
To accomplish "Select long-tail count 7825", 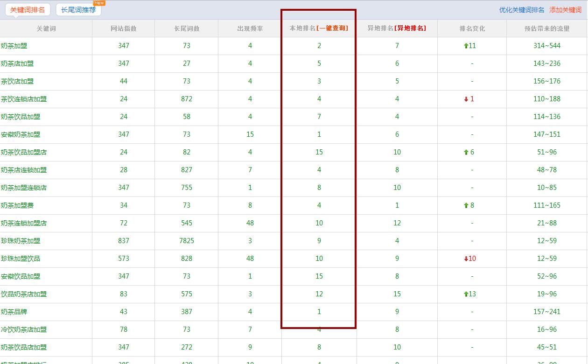I will click(187, 241).
